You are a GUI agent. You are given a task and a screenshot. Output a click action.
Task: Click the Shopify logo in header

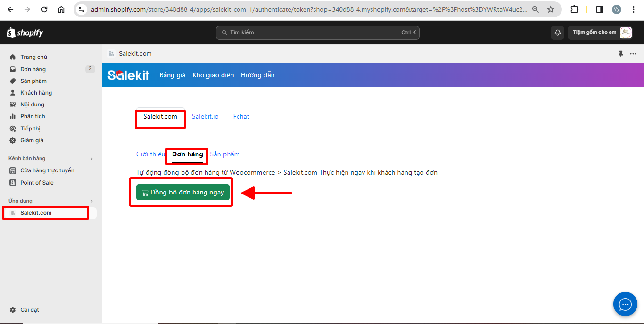point(25,32)
